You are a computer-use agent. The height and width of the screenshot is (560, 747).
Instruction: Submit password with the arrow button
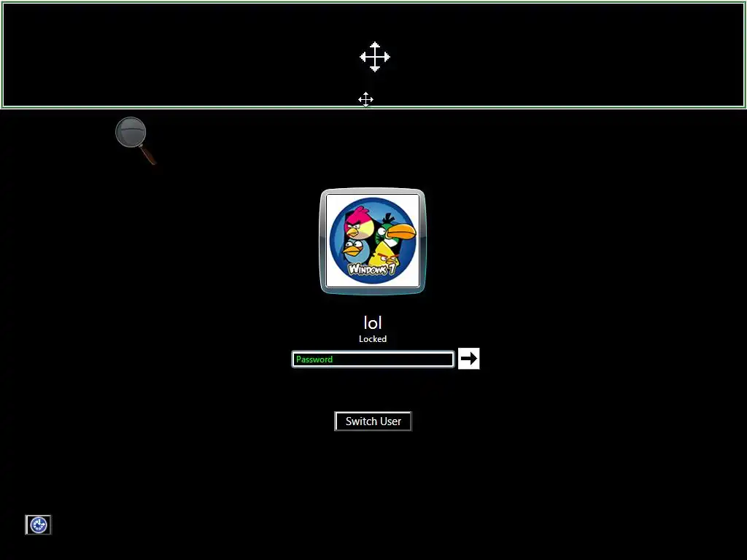tap(469, 359)
